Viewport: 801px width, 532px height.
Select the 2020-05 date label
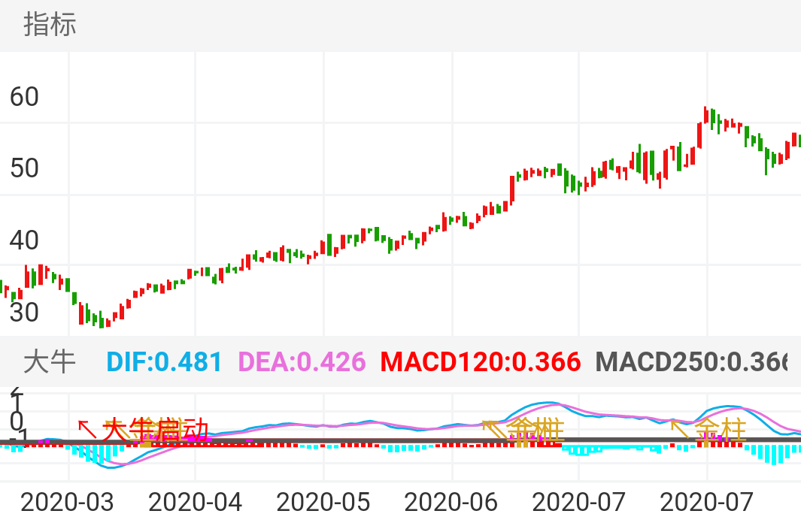point(323,502)
